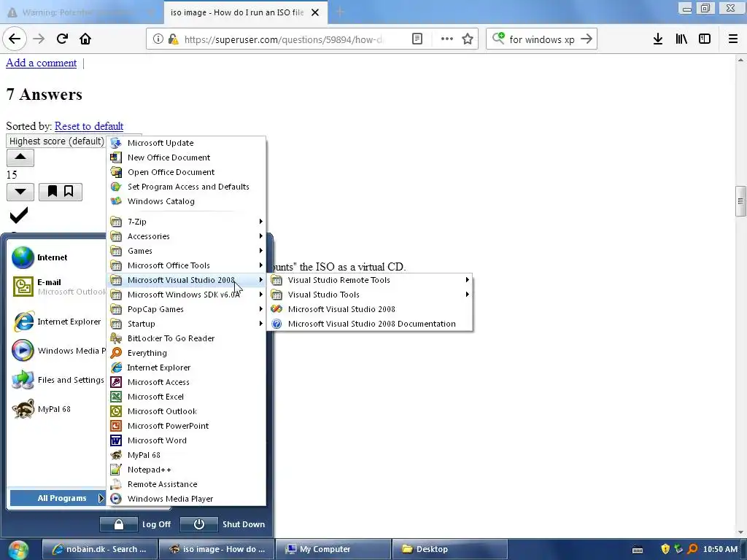Expand Visual Studio Tools submenu
The height and width of the screenshot is (560, 747).
coord(370,295)
